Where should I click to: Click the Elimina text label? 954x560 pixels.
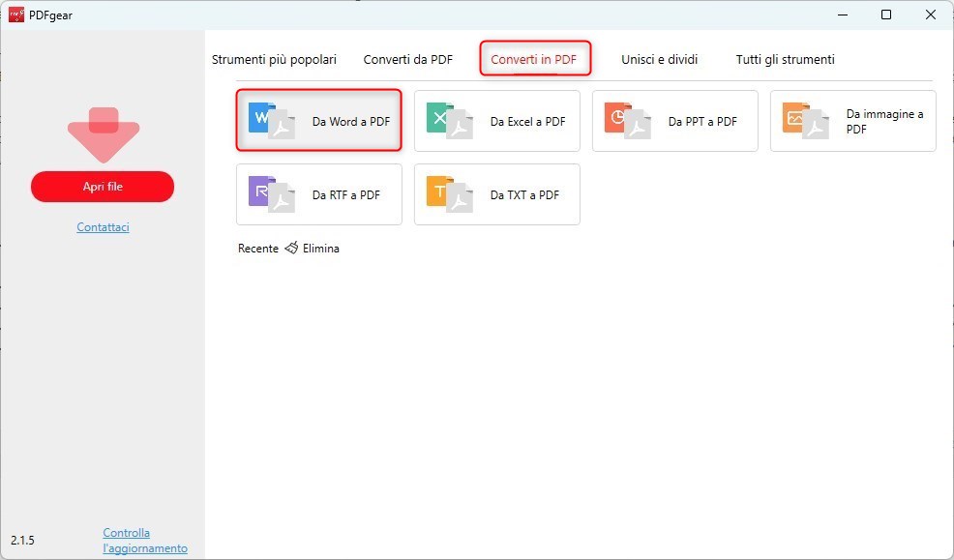point(320,248)
